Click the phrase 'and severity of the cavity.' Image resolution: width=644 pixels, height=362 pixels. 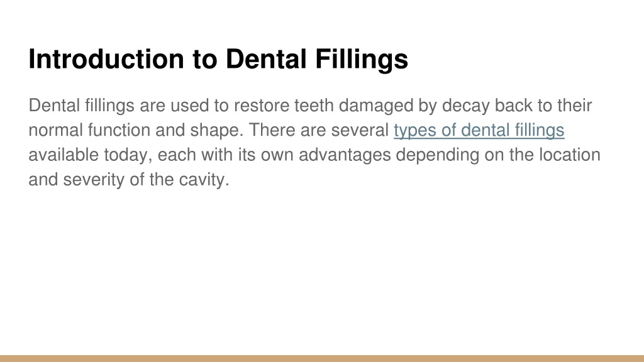(x=129, y=180)
